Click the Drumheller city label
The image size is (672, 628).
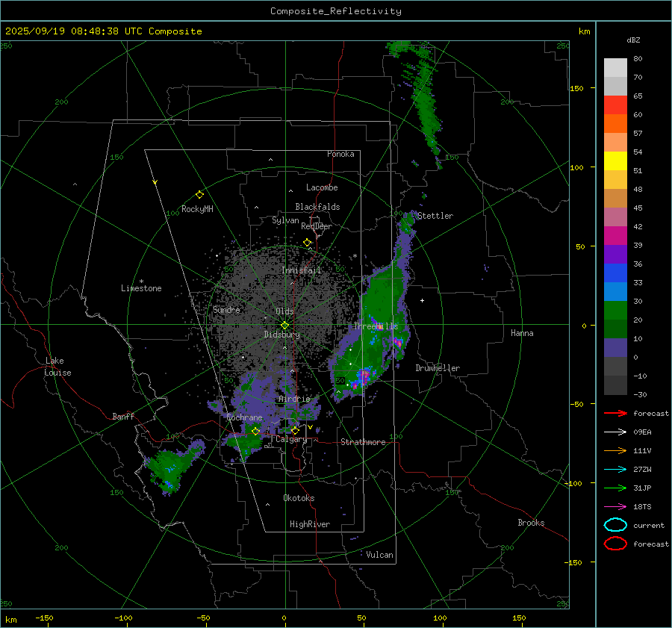click(x=438, y=368)
